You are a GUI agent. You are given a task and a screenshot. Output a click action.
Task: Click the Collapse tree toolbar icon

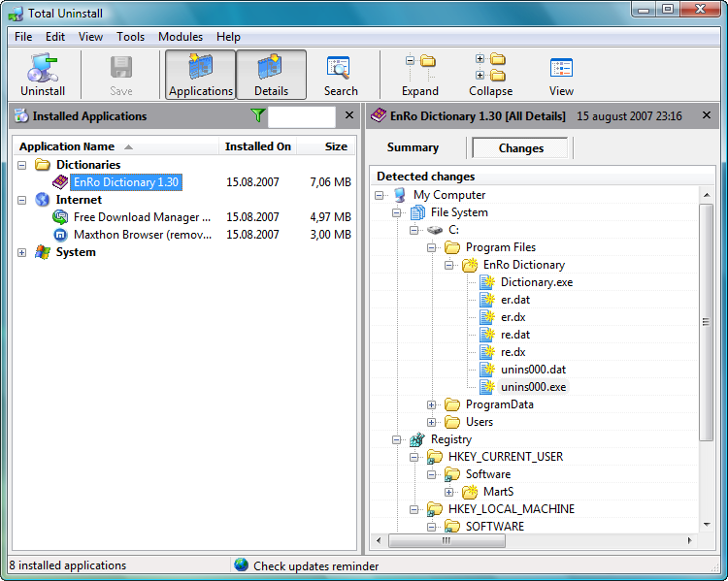click(x=491, y=68)
